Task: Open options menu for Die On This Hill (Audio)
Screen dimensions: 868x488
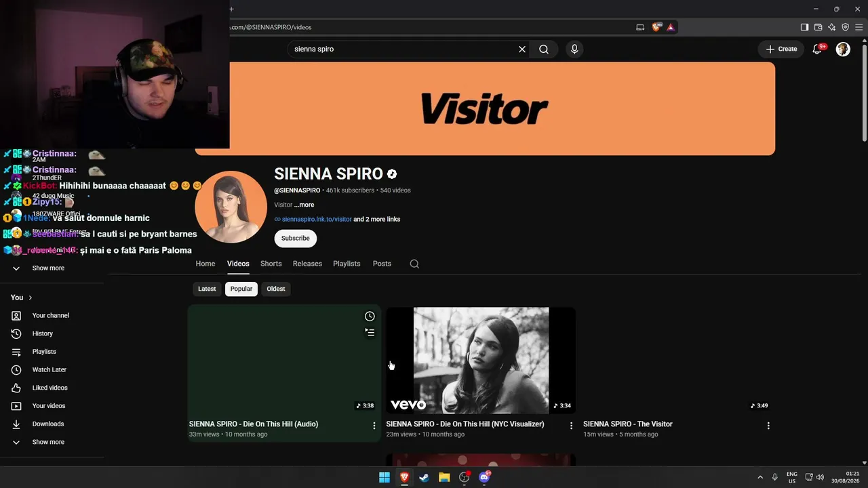Action: [374, 426]
